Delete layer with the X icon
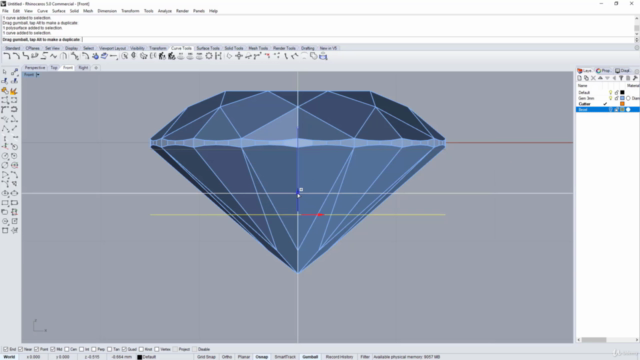640x360 pixels. pyautogui.click(x=593, y=78)
